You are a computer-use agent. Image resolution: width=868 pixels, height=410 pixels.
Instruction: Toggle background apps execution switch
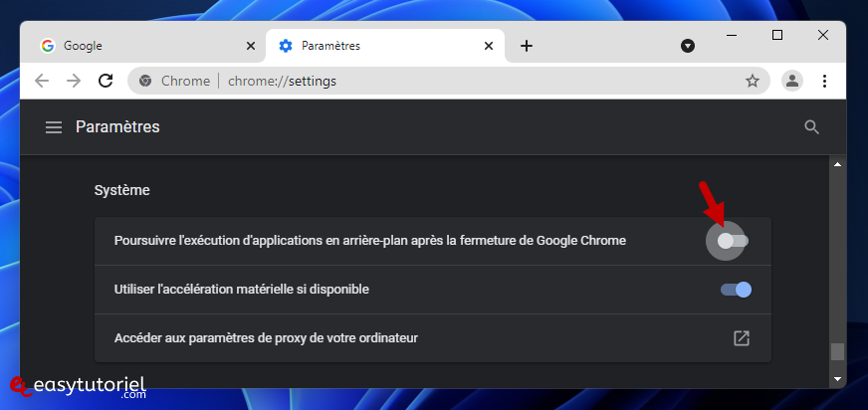[x=734, y=241]
